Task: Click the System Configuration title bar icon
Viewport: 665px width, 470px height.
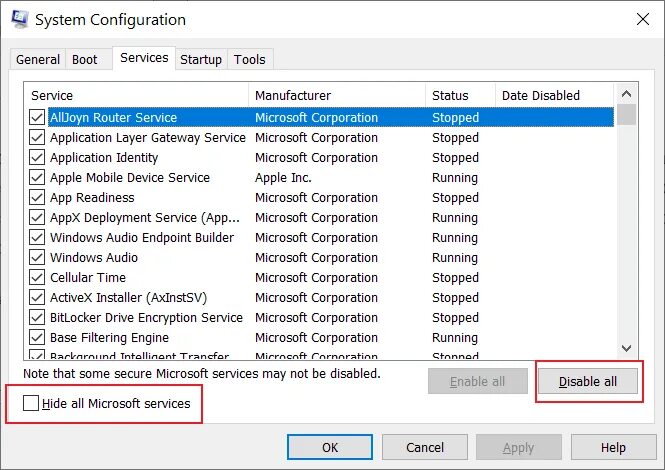Action: pyautogui.click(x=19, y=19)
